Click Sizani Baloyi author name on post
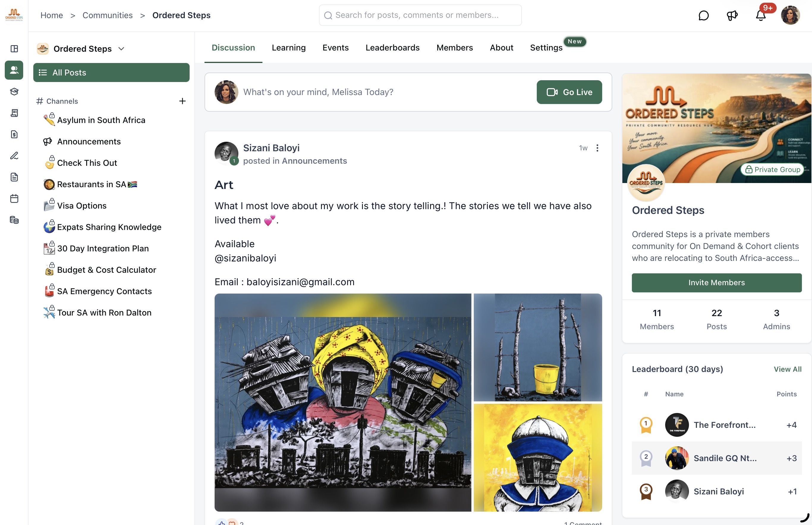 click(x=271, y=148)
